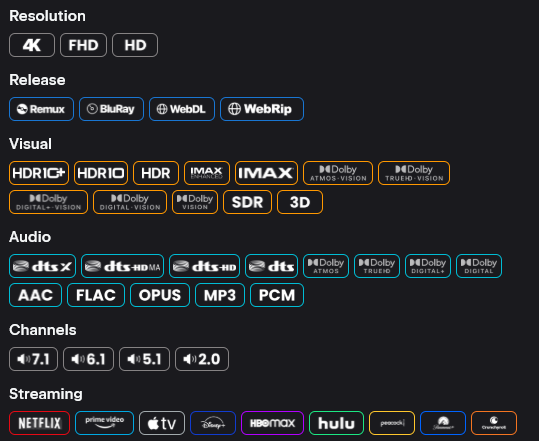
Task: Click the large IMAX badge
Action: coord(266,173)
